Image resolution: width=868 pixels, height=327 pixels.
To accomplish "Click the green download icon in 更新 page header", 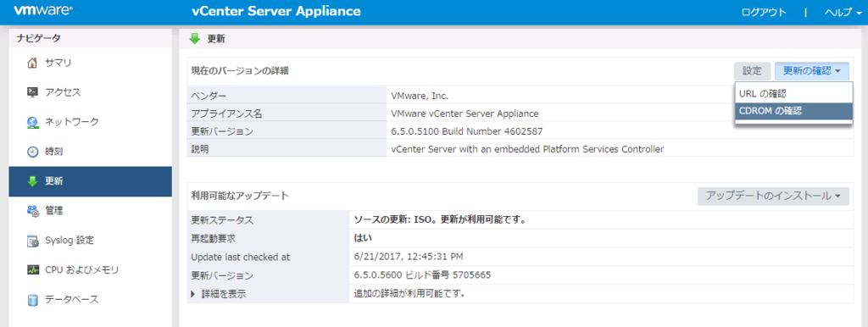I will coord(195,39).
